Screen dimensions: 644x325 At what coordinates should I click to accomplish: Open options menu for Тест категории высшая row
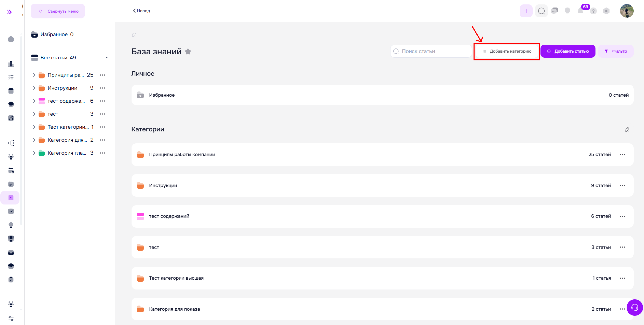(x=622, y=278)
